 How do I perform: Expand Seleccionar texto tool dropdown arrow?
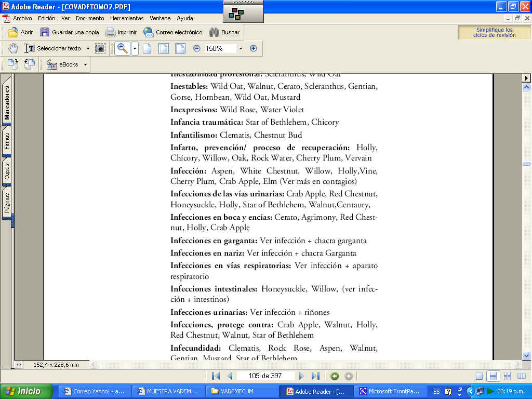tap(88, 48)
